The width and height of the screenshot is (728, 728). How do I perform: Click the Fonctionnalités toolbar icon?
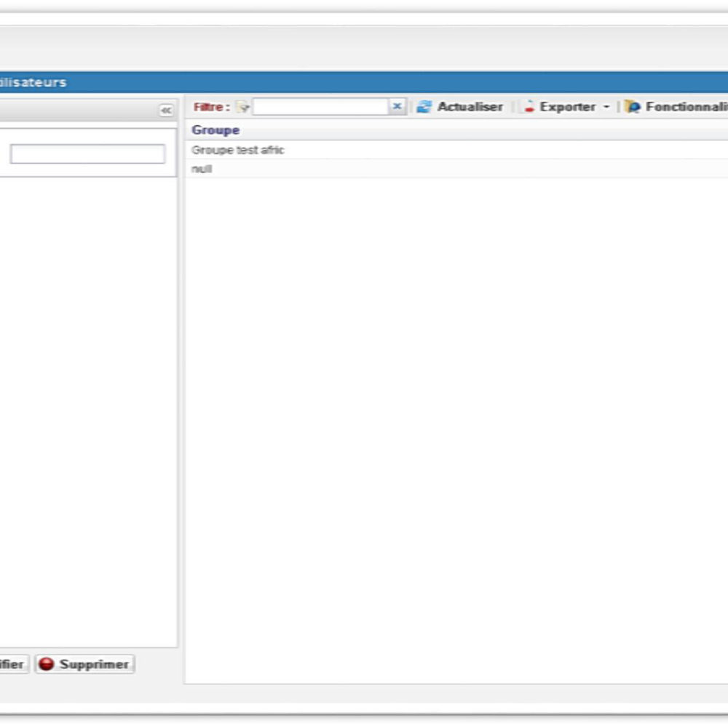pyautogui.click(x=633, y=107)
